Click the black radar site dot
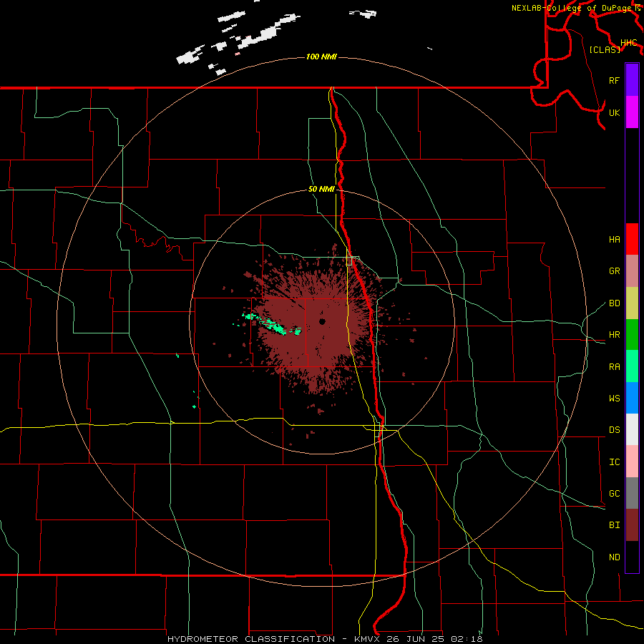 [x=322, y=321]
